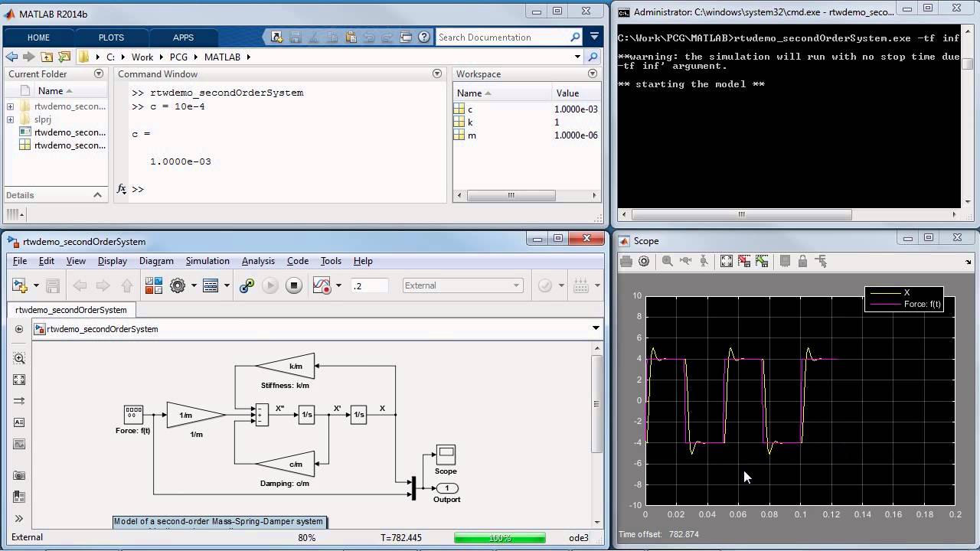Image resolution: width=980 pixels, height=551 pixels.
Task: Expand the Details panel
Action: [x=97, y=195]
